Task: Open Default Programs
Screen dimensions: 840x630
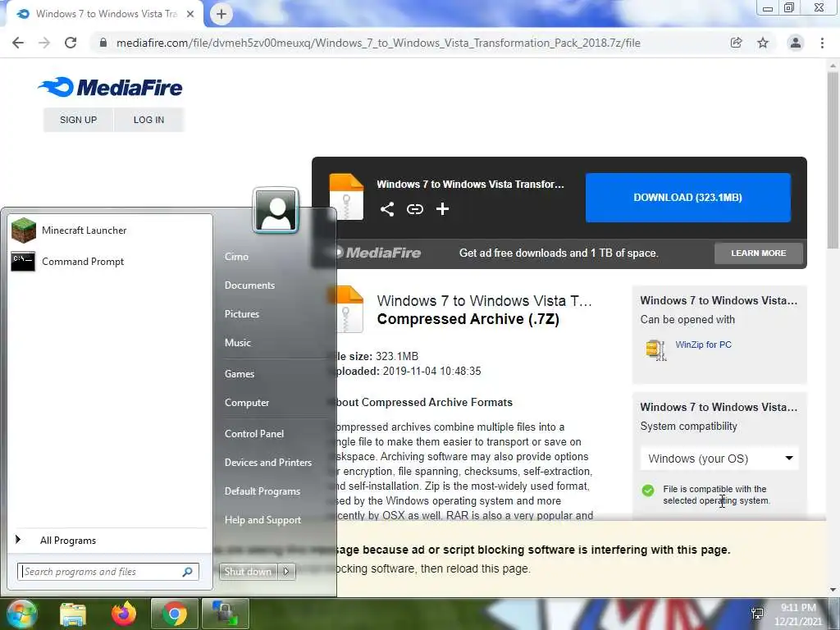Action: [x=262, y=491]
